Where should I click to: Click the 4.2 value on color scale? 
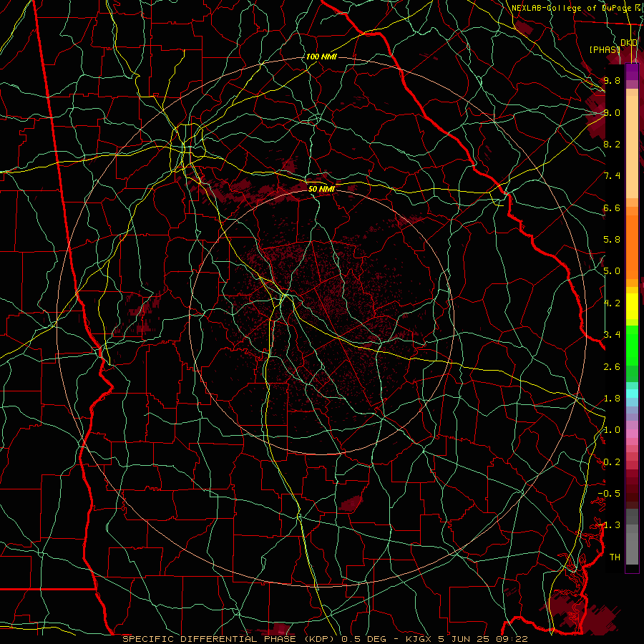click(612, 303)
